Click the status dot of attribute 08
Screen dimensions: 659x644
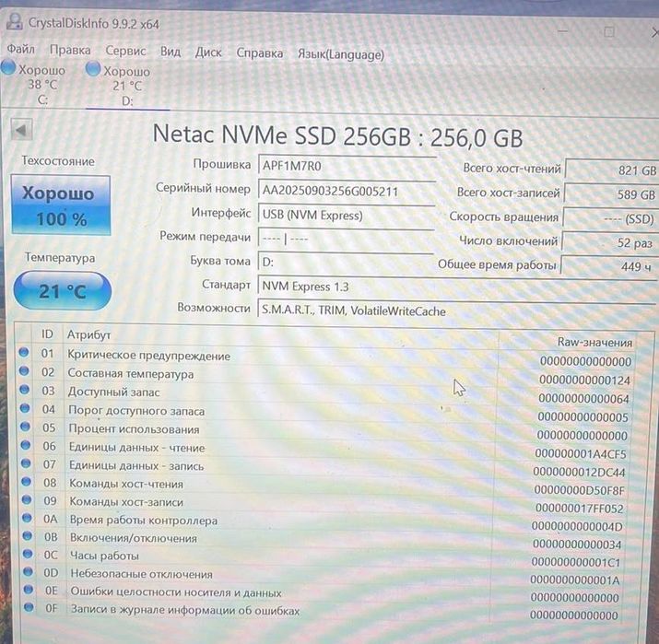click(26, 481)
